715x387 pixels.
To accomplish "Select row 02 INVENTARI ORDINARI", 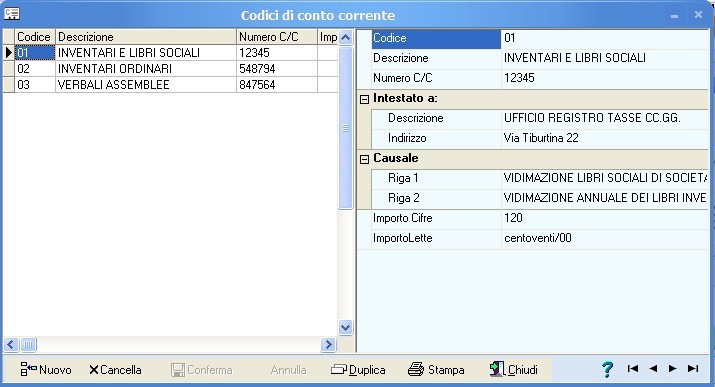I will pos(170,69).
